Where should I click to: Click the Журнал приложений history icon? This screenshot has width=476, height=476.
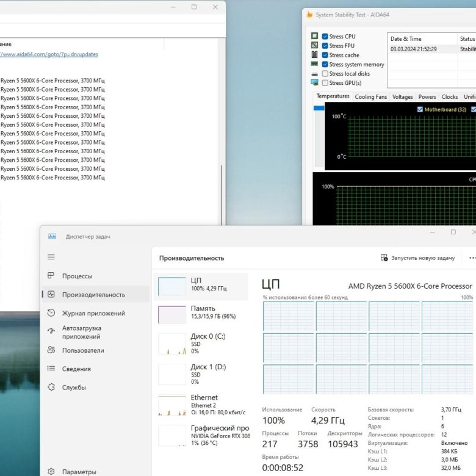tap(51, 312)
